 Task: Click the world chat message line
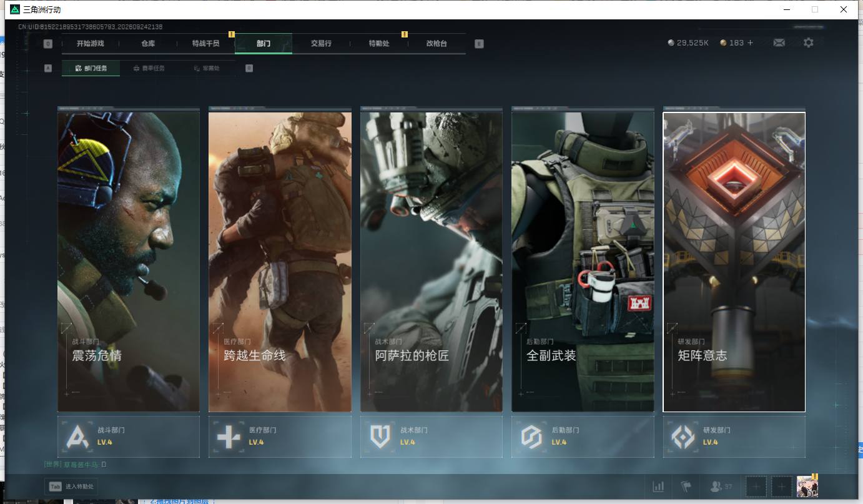coord(76,465)
